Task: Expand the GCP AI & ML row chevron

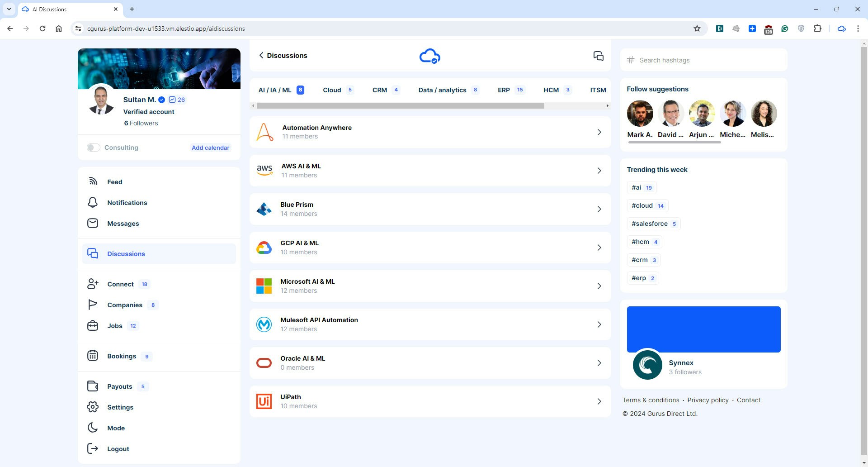Action: [599, 248]
